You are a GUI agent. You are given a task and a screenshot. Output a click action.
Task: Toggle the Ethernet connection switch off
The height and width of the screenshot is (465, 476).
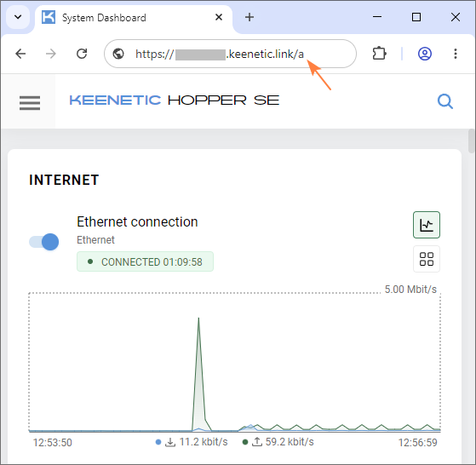pos(44,242)
